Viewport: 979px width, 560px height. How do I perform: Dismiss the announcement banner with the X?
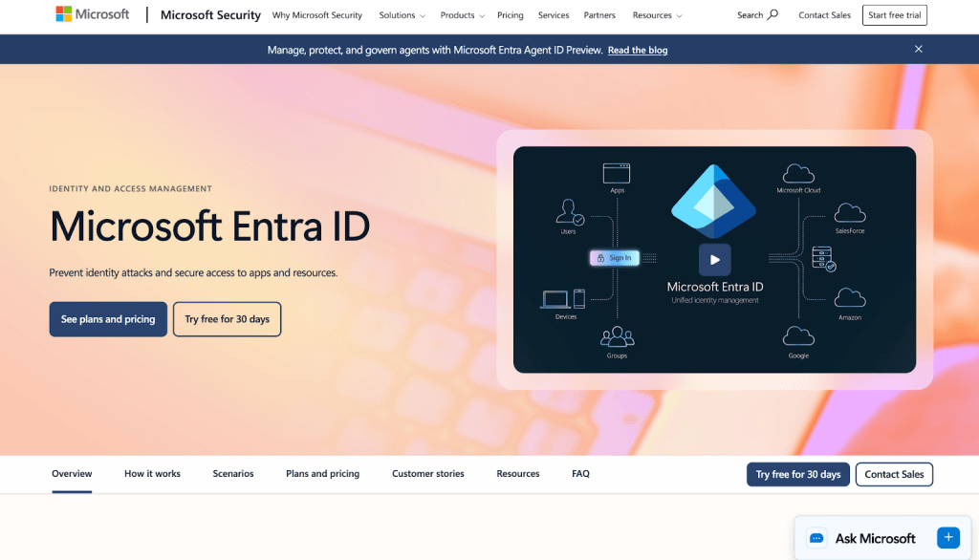click(x=919, y=49)
